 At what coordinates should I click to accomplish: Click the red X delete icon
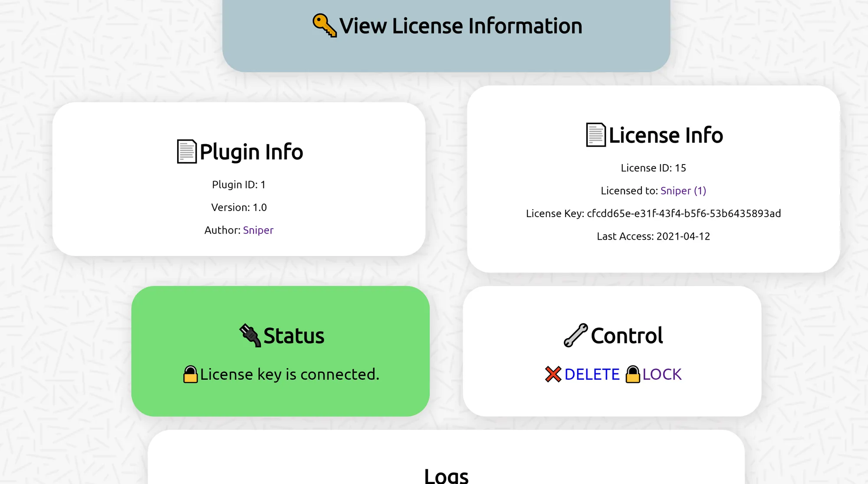(x=553, y=374)
